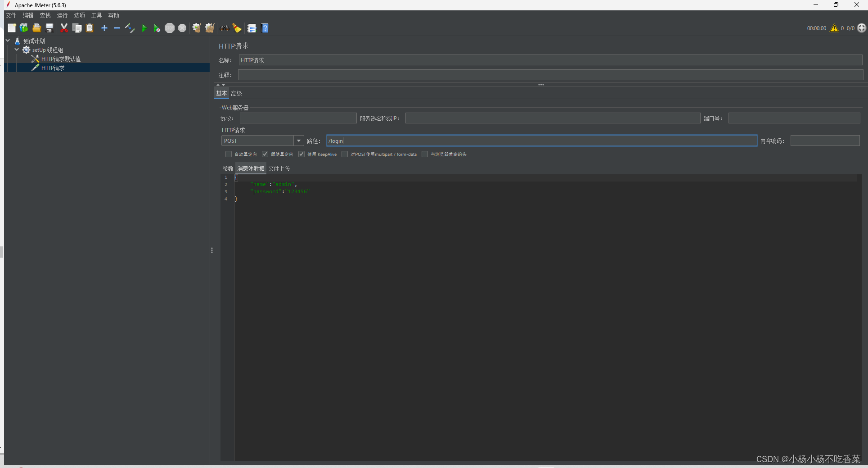Image resolution: width=868 pixels, height=468 pixels.
Task: Click the blue plus Expand All icon
Action: pyautogui.click(x=104, y=28)
